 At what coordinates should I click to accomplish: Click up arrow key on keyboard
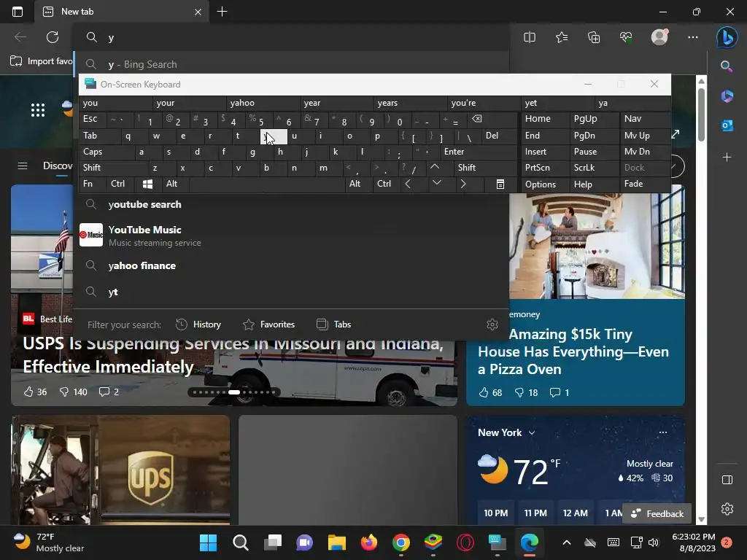tap(435, 167)
